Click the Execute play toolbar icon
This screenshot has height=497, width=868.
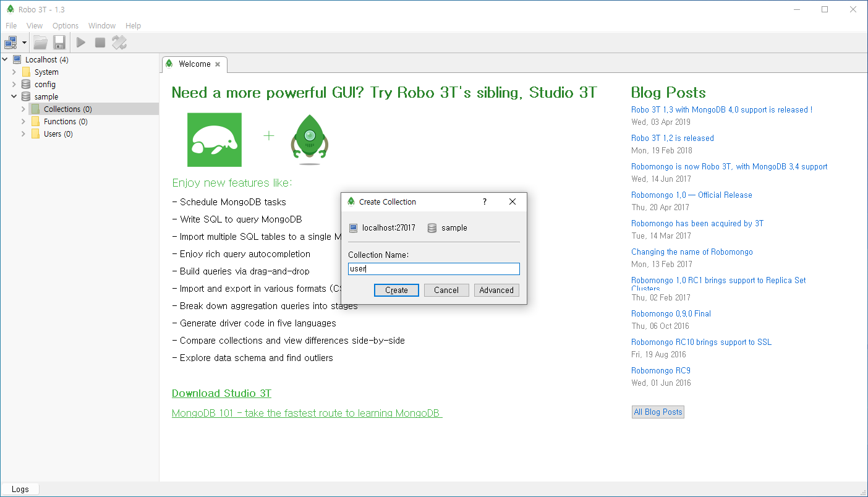(x=81, y=43)
